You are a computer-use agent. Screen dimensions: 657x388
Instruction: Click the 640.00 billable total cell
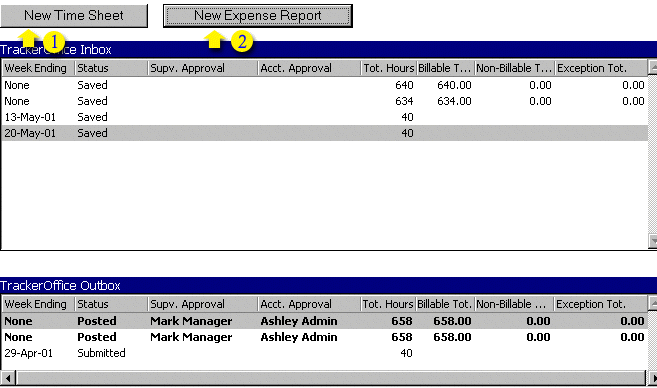point(454,85)
